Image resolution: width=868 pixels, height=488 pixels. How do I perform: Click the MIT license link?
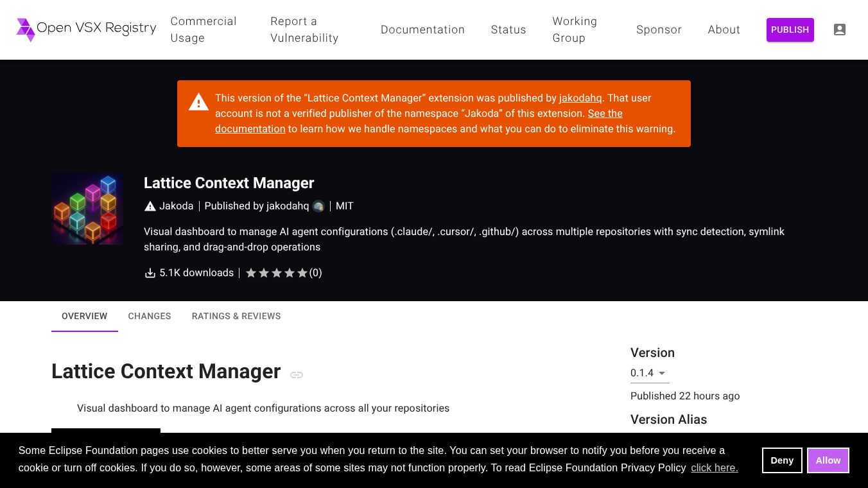345,206
